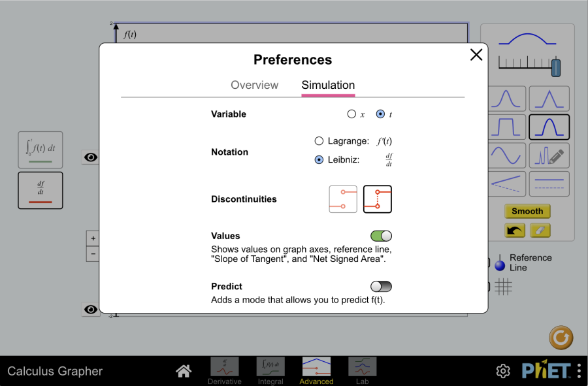The image size is (588, 386).
Task: Click the undo arrow button
Action: click(x=515, y=231)
